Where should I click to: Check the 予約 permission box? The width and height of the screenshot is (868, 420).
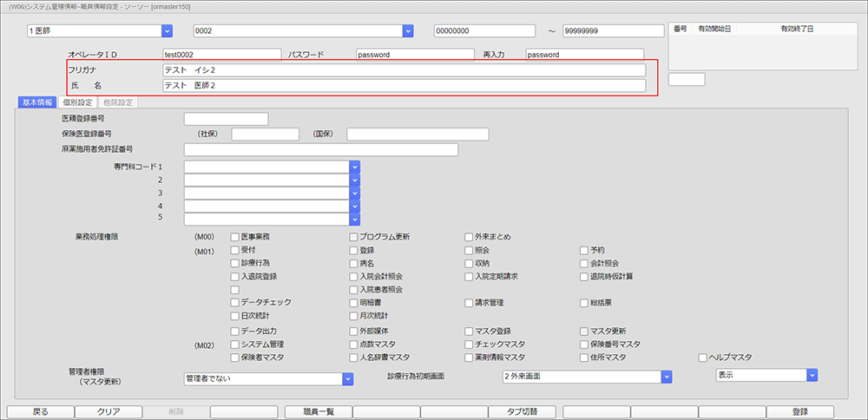click(x=584, y=250)
